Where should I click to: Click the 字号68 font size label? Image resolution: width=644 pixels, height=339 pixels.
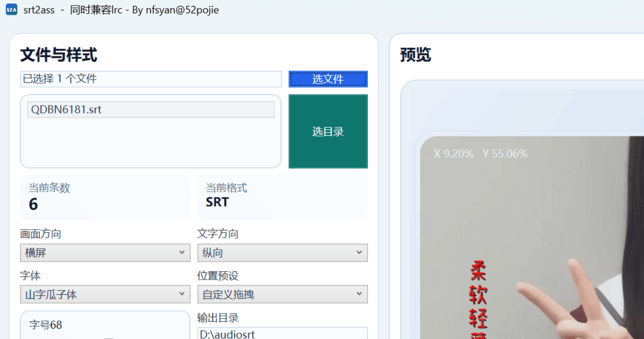pyautogui.click(x=46, y=325)
